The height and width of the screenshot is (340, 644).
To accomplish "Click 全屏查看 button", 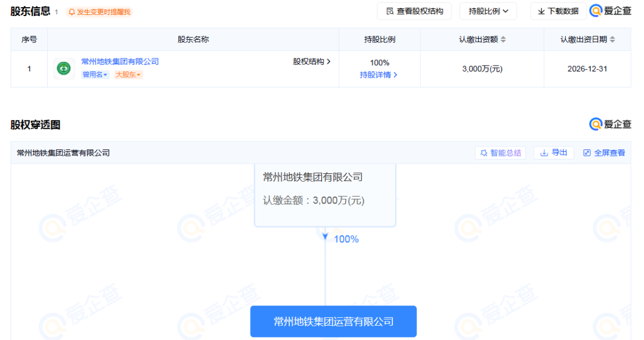I will coord(604,153).
